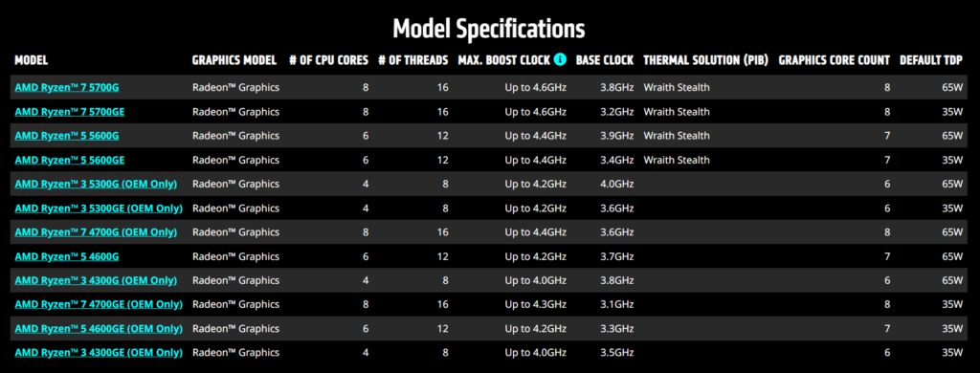Open AMD Ryzen 3 4300GE (OEM Only) link
Viewport: 980px width, 373px height.
99,352
